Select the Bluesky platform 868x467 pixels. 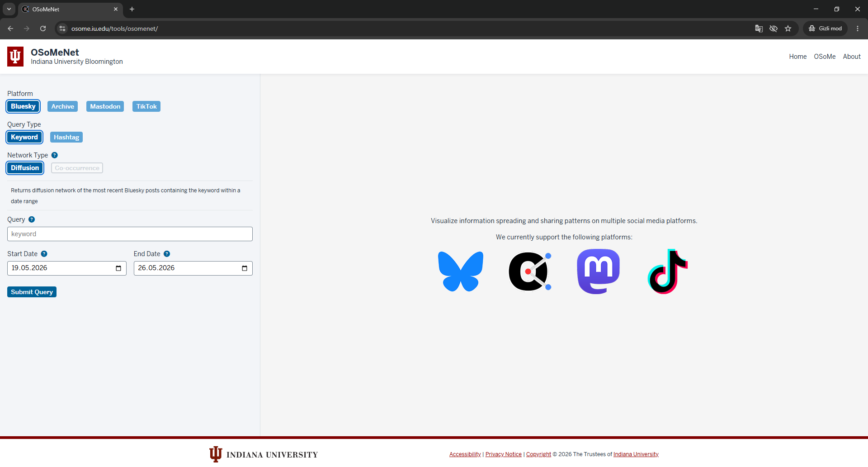pyautogui.click(x=23, y=106)
